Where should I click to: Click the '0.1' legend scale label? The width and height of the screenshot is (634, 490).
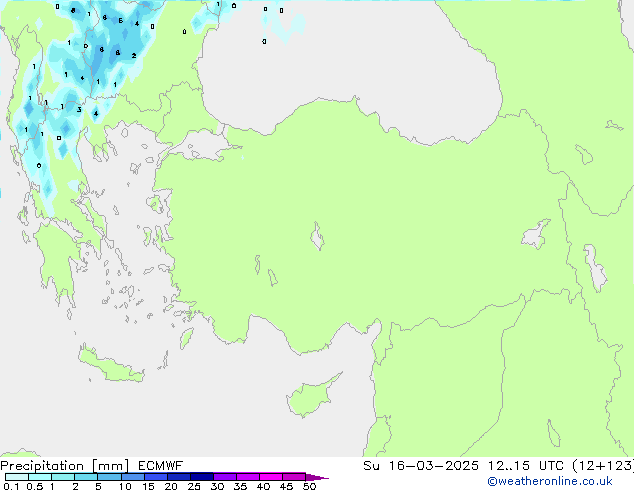[11, 486]
